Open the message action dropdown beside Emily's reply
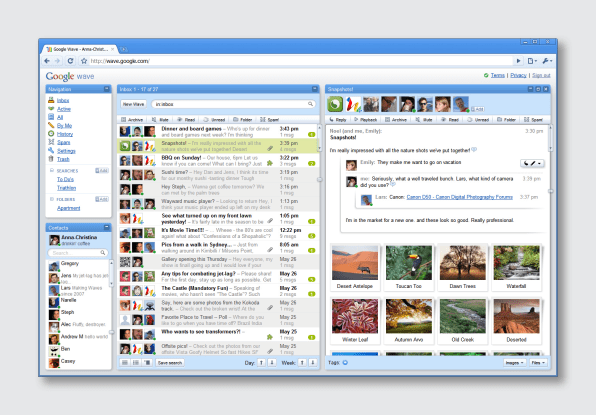Image resolution: width=596 pixels, height=415 pixels. [x=532, y=163]
